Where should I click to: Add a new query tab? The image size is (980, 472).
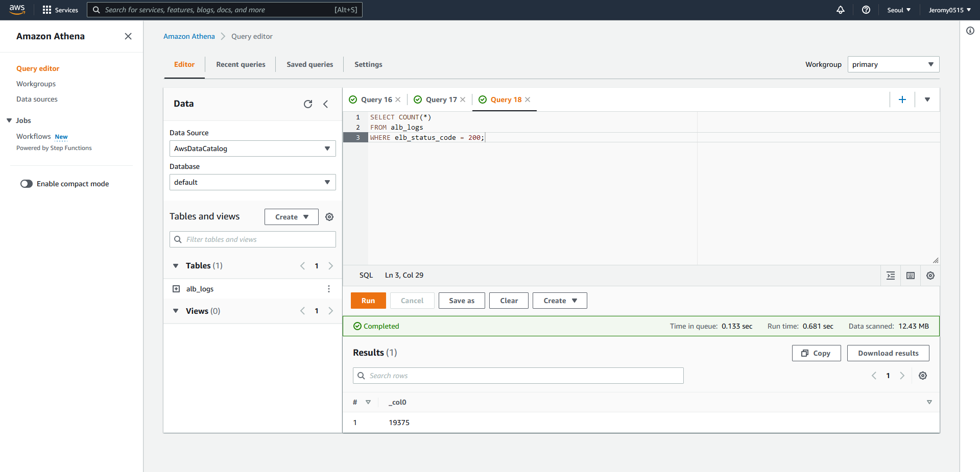point(902,100)
